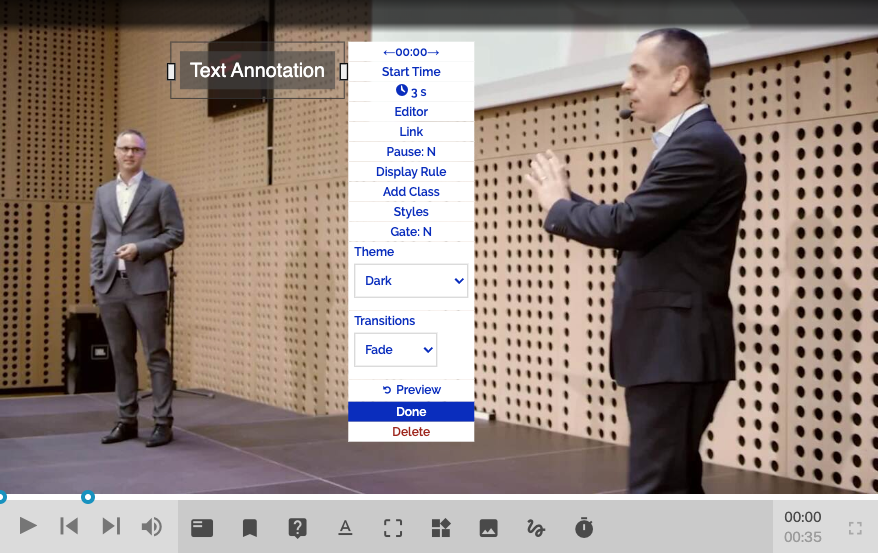Open the Theme dropdown
This screenshot has height=553, width=878.
tap(411, 281)
